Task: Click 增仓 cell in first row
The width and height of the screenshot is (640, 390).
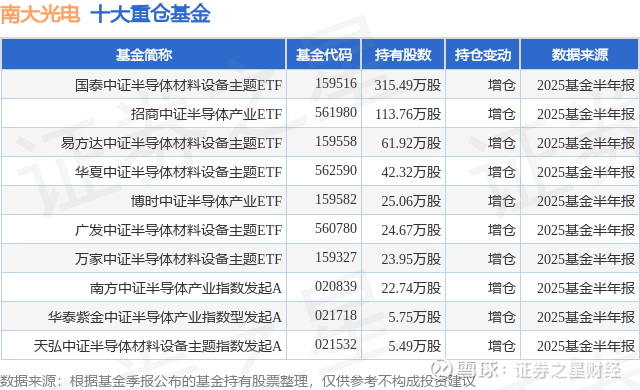Action: [502, 85]
